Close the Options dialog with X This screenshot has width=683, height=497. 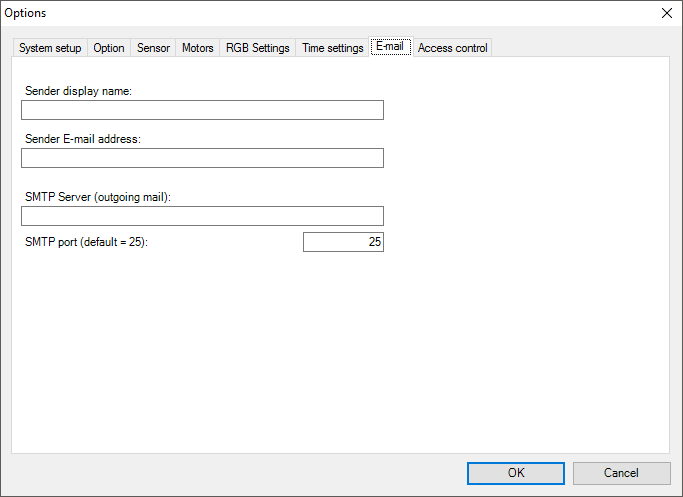(667, 13)
